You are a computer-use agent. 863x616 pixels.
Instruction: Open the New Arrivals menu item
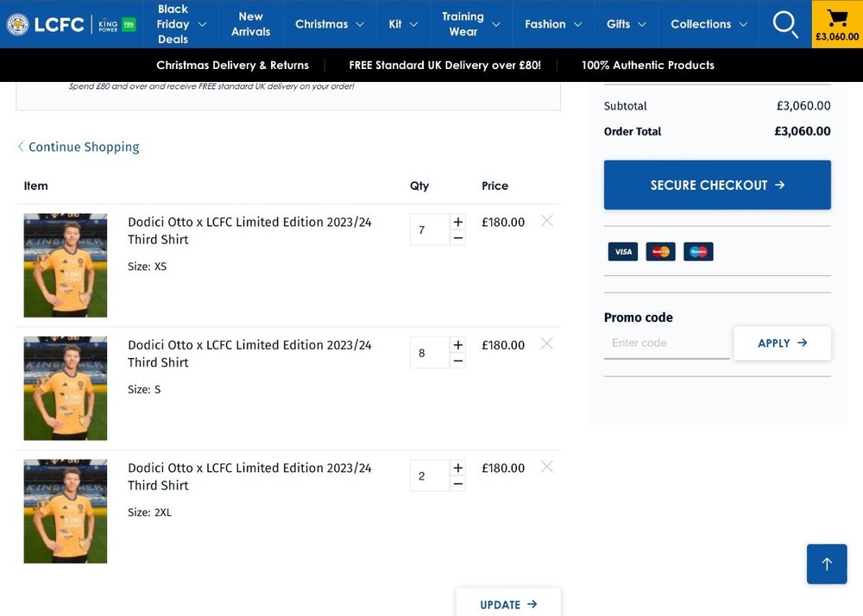click(x=250, y=24)
